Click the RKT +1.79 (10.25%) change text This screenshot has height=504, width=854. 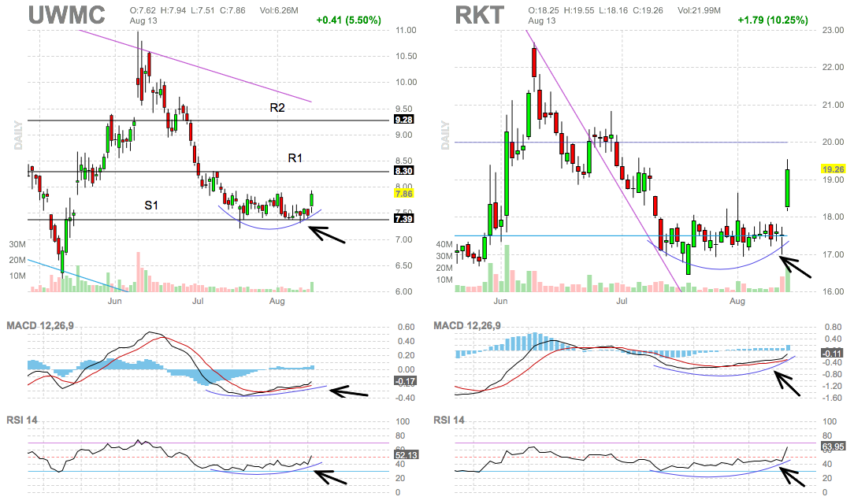pyautogui.click(x=773, y=20)
